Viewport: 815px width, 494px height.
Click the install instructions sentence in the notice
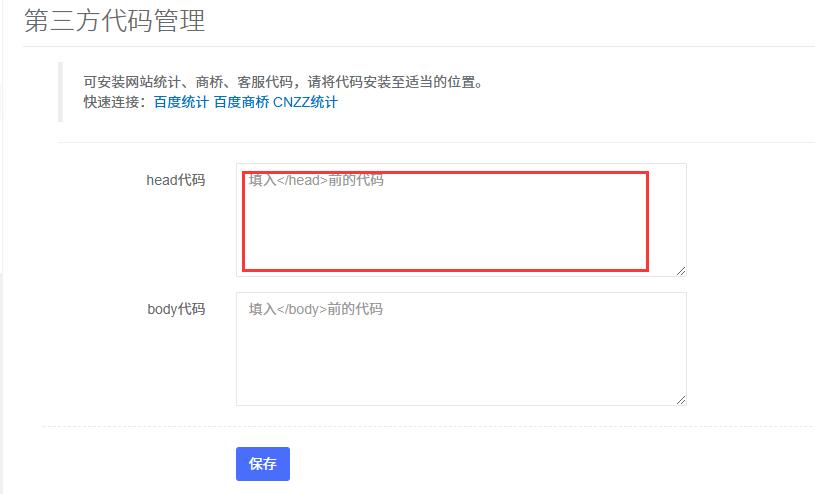tap(284, 82)
